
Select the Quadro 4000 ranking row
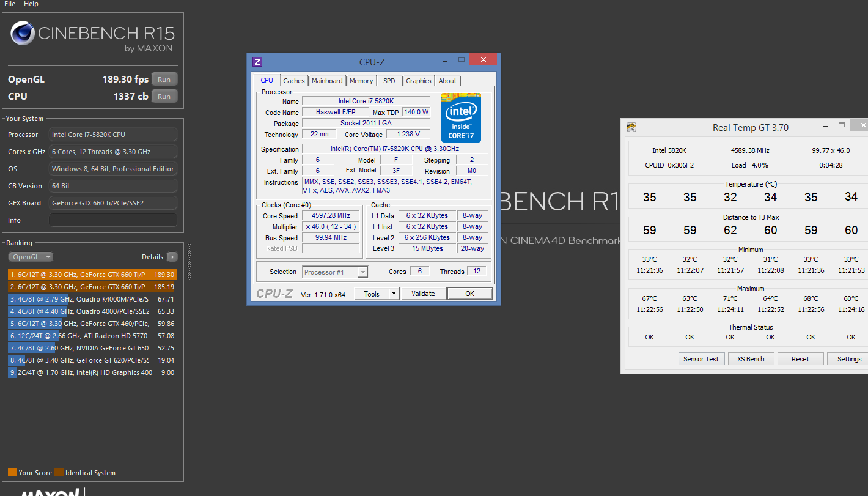[x=92, y=311]
